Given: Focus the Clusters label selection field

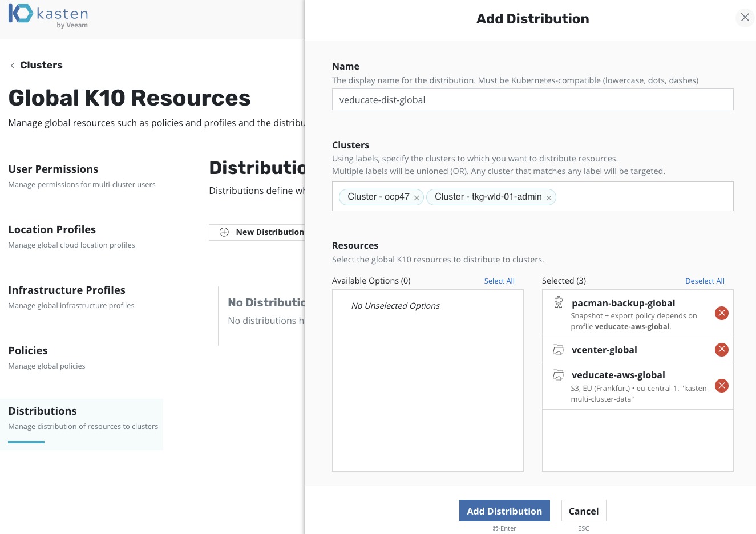Looking at the screenshot, I should point(533,196).
